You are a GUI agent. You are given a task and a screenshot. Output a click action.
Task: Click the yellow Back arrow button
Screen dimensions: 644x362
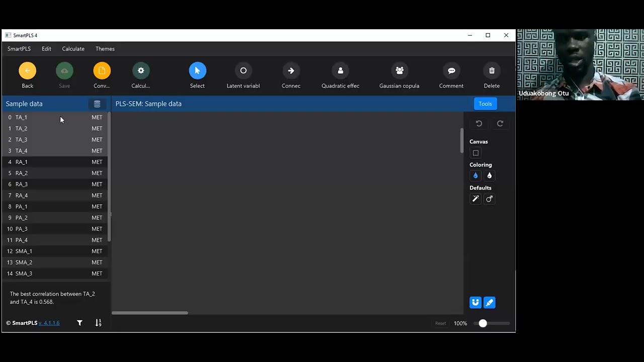click(x=28, y=71)
